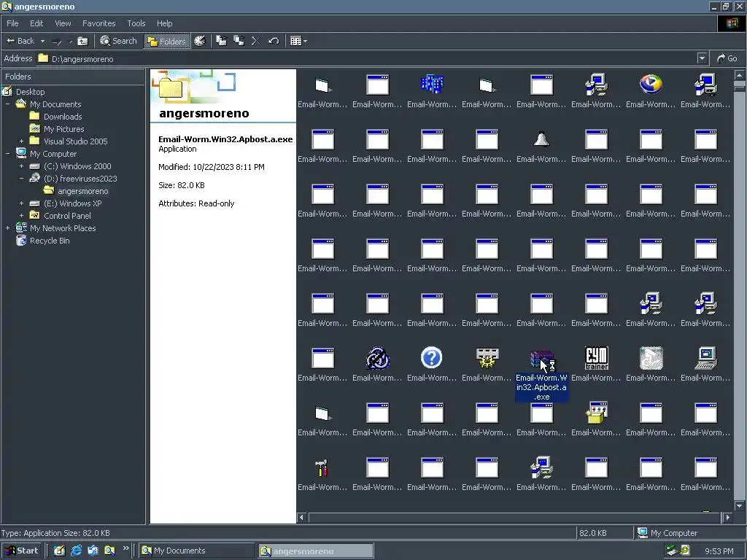Click the Back arrow toolbar button
Screen dimensions: 747x560
20,42
